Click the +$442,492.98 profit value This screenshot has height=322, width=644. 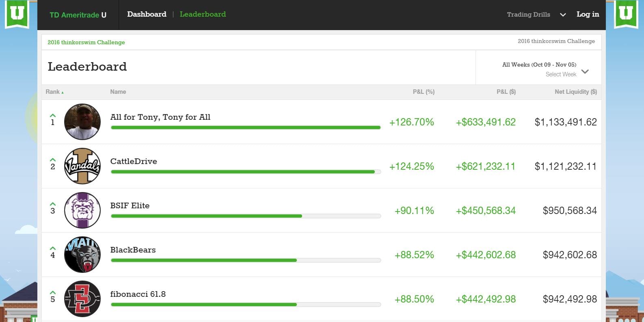pyautogui.click(x=486, y=299)
